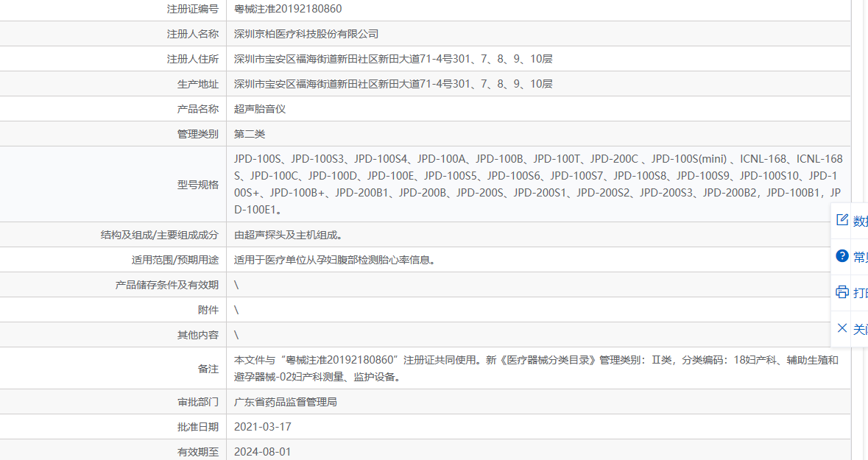
Task: Click the 产品储存条件及有效期 label
Action: point(166,285)
